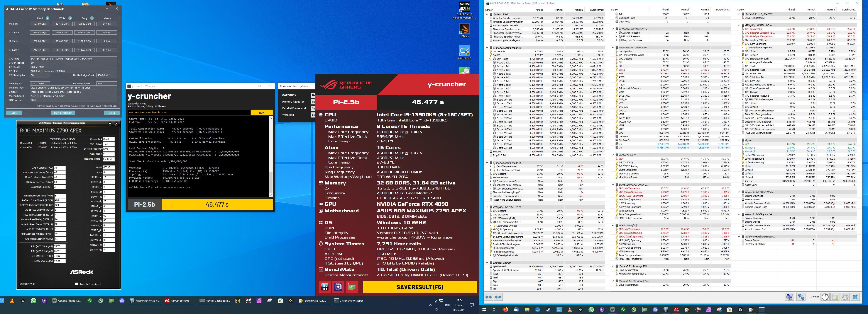
Task: Click SAVE RESULT (F6) button
Action: pos(420,287)
